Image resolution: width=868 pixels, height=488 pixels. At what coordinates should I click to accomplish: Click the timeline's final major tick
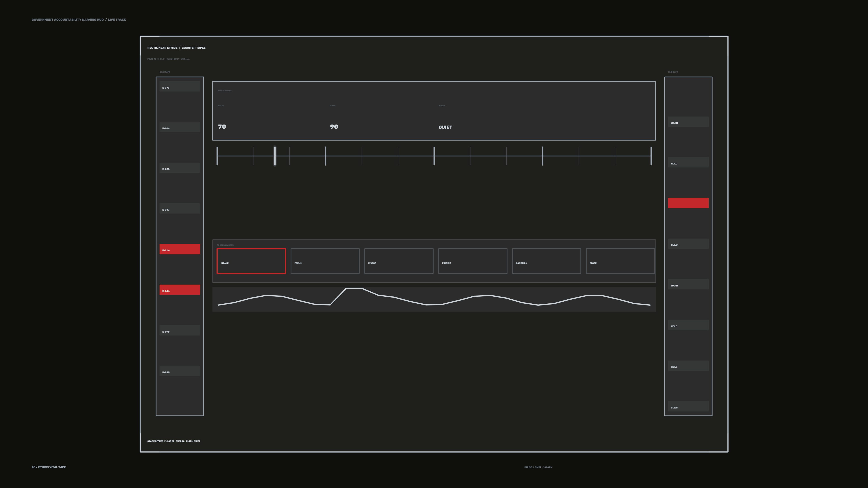click(x=651, y=156)
